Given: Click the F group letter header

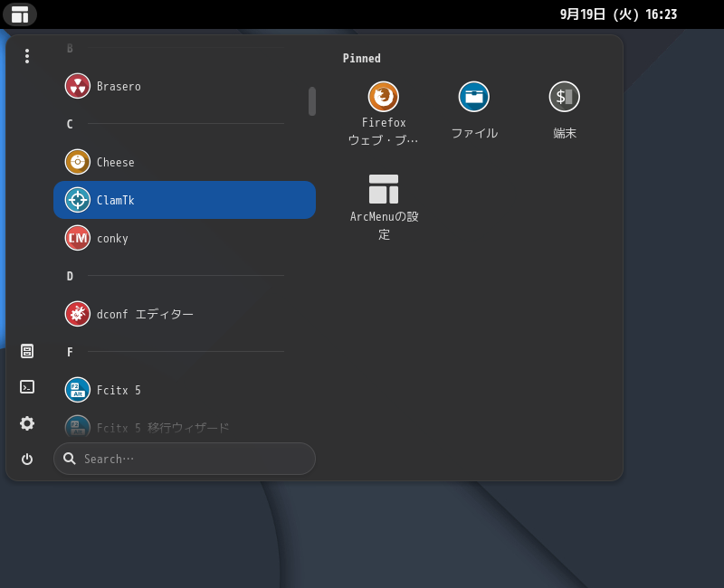Looking at the screenshot, I should 70,352.
